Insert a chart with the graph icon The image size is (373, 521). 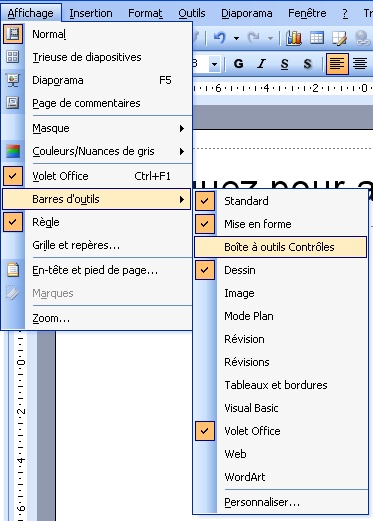294,38
